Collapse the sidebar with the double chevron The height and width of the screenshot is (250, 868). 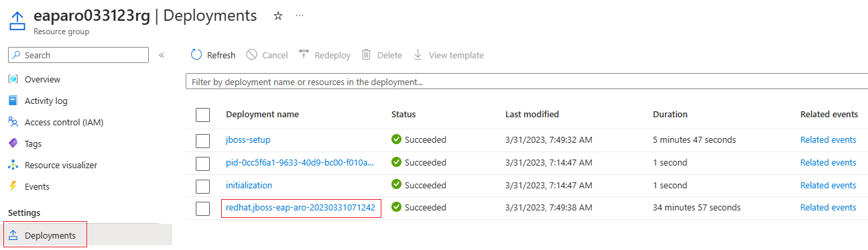[162, 55]
